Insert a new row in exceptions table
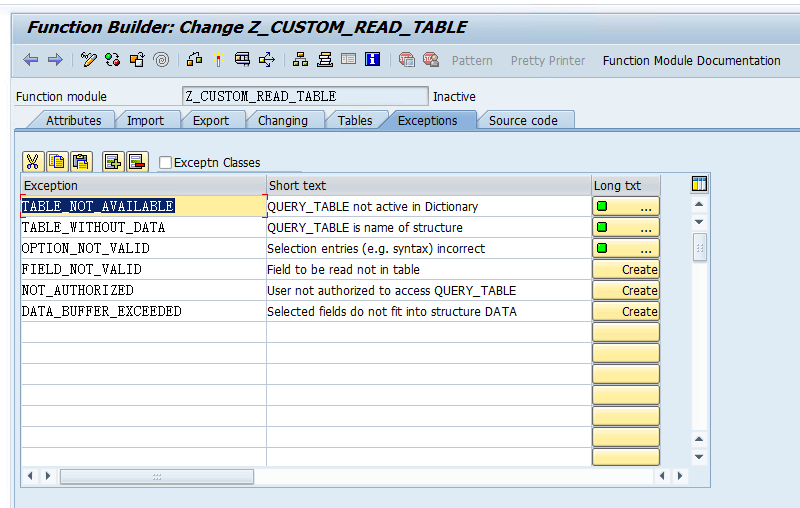Screen dimensions: 800x508 (x=113, y=162)
